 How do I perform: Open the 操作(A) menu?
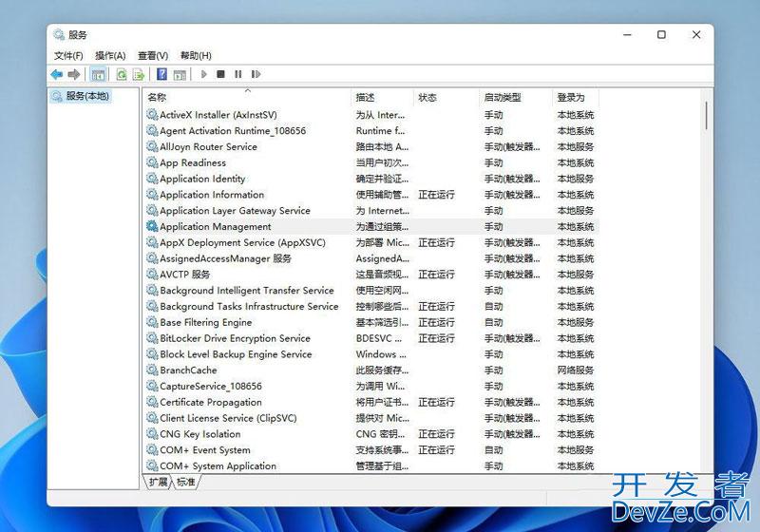point(110,56)
